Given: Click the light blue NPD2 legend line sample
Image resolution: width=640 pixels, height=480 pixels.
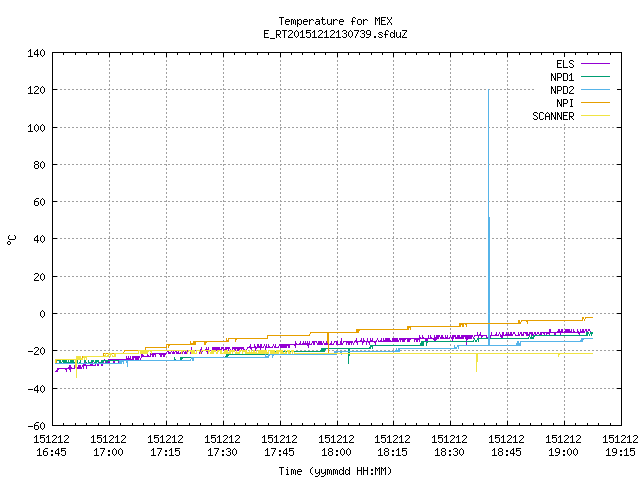Looking at the screenshot, I should (595, 89).
